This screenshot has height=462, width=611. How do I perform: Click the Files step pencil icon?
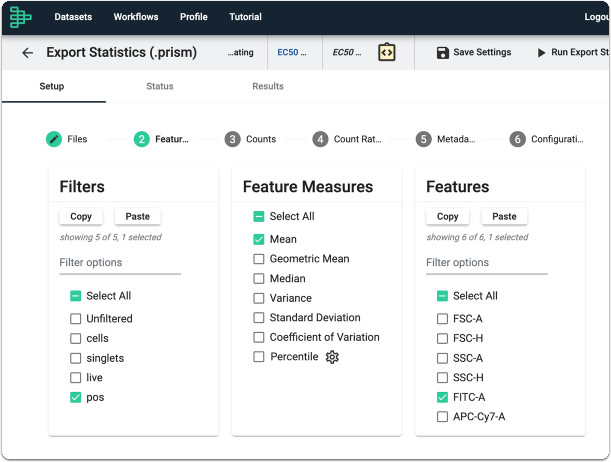pyautogui.click(x=54, y=139)
